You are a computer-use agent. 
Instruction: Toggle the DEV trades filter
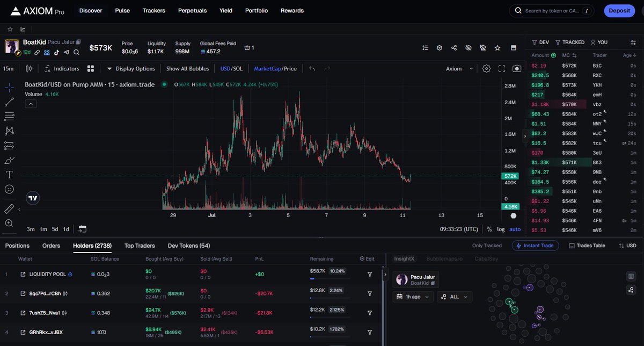pos(540,42)
